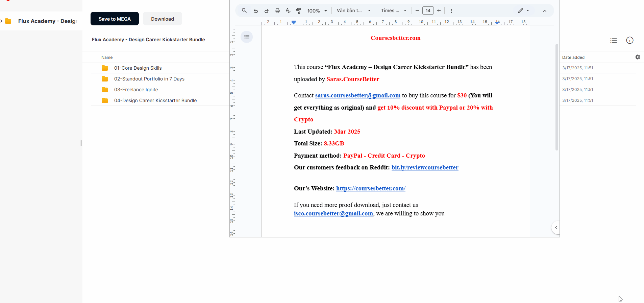
Task: Print the document using the printer icon
Action: (277, 11)
